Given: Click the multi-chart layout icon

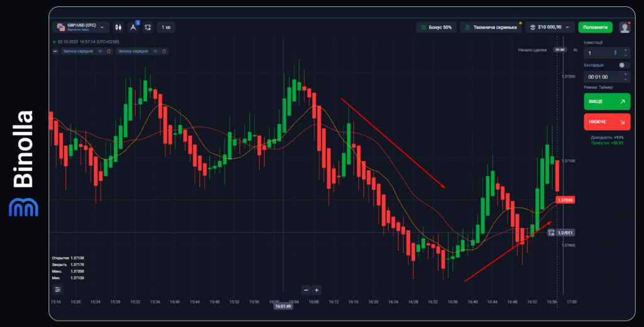Looking at the screenshot, I should click(x=148, y=27).
